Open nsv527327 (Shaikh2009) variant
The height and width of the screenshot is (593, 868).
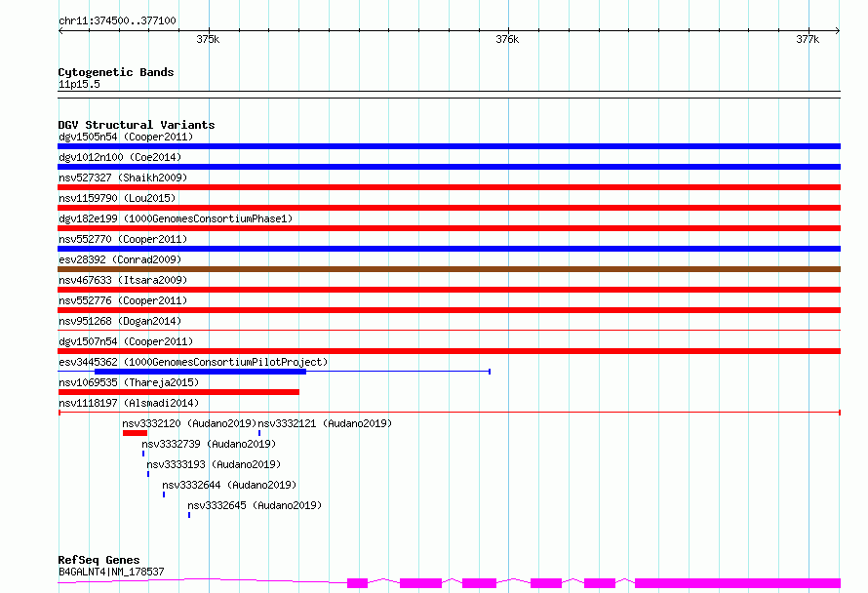(x=123, y=178)
